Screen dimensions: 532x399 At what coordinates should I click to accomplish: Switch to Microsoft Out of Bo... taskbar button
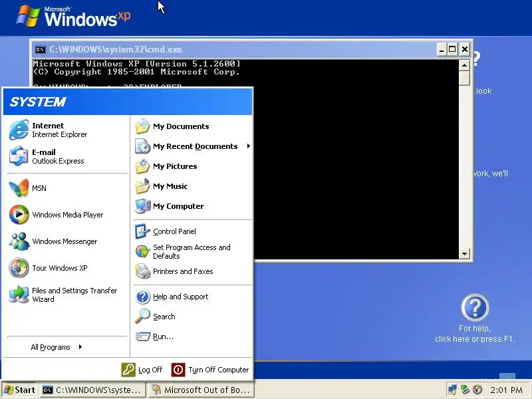[x=201, y=390]
